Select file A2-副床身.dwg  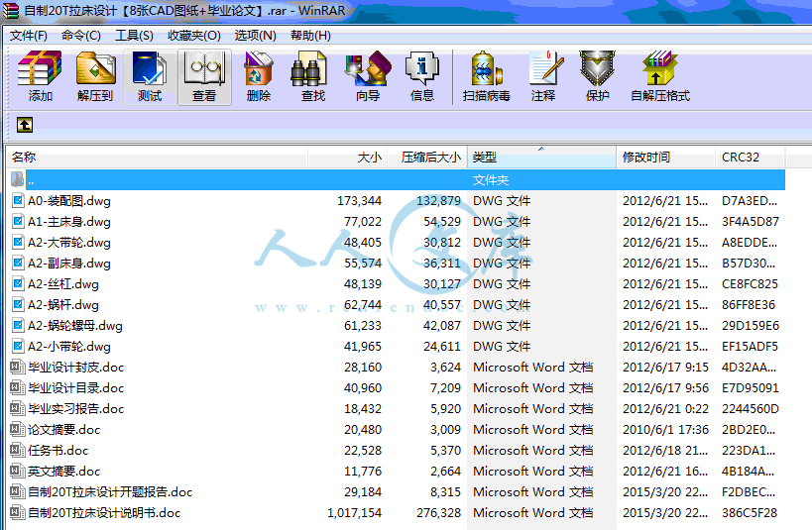pyautogui.click(x=68, y=264)
